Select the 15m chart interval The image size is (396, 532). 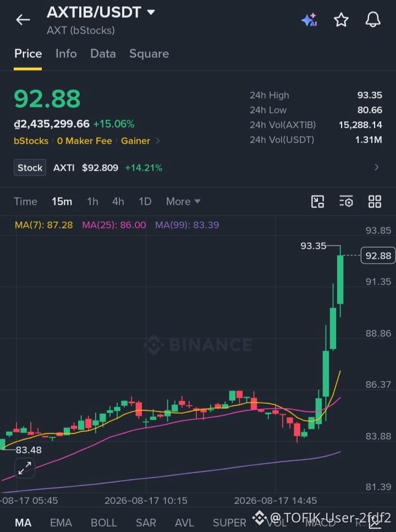pos(62,201)
